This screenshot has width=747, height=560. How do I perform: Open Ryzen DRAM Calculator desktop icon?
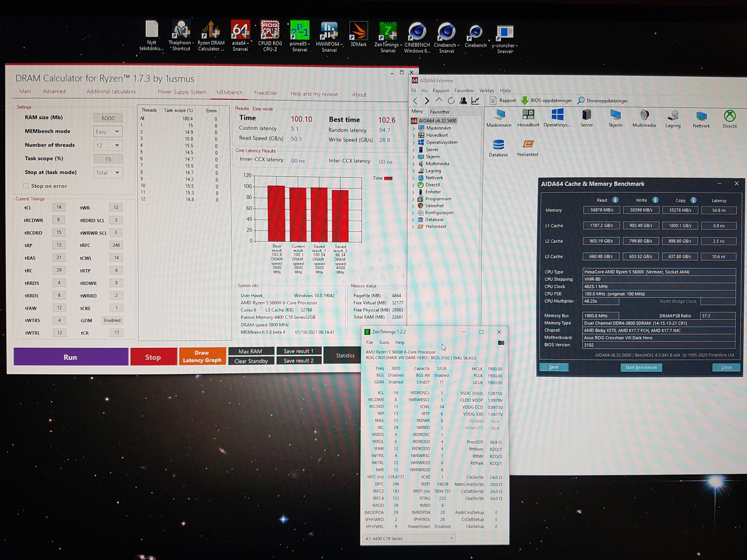click(211, 36)
